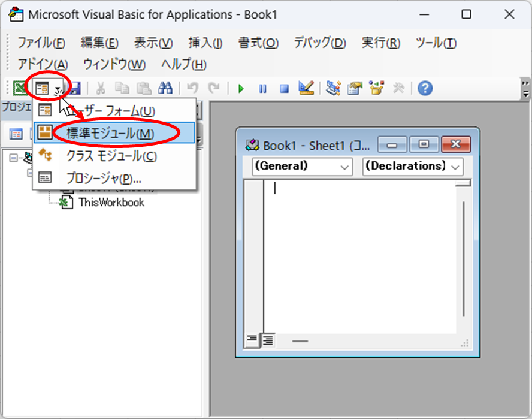Close the Book1 - Sheet1 code window
Screen dimensions: 532x419
[456, 145]
